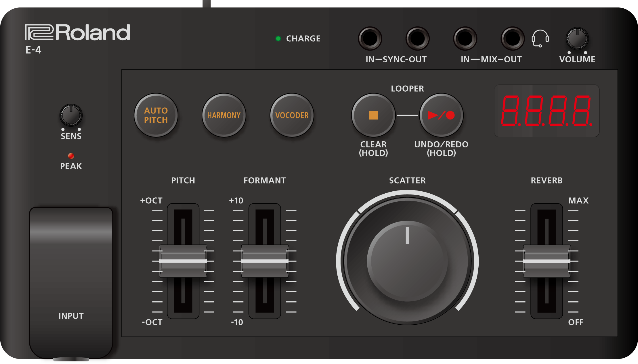Click the IN—SYNC-OUT label
This screenshot has width=638, height=364.
[396, 59]
